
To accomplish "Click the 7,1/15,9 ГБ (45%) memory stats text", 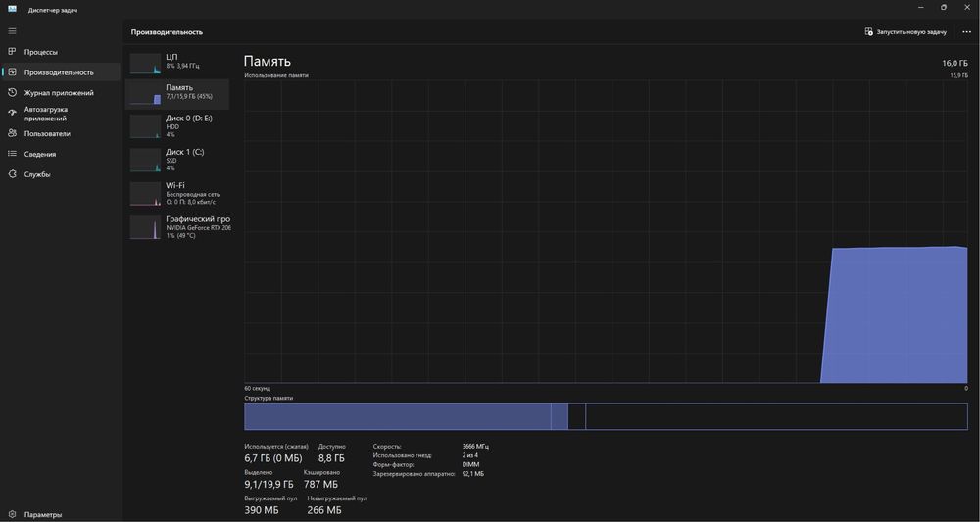I will [x=189, y=96].
